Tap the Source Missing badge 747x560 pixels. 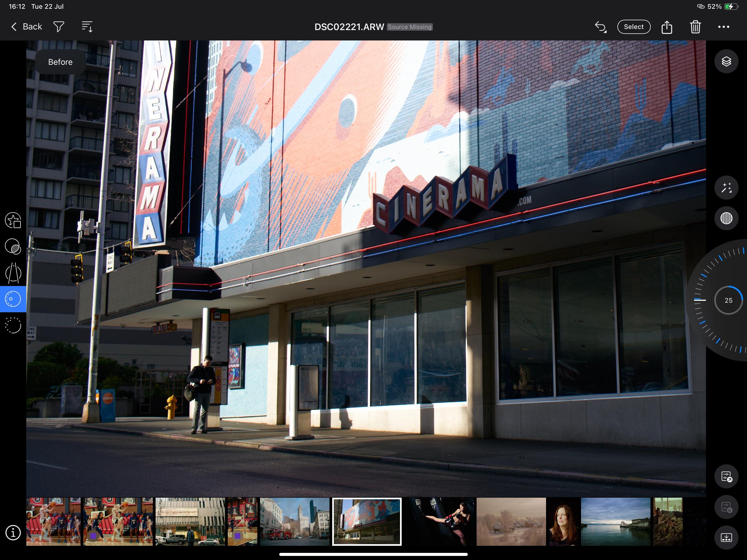(410, 27)
